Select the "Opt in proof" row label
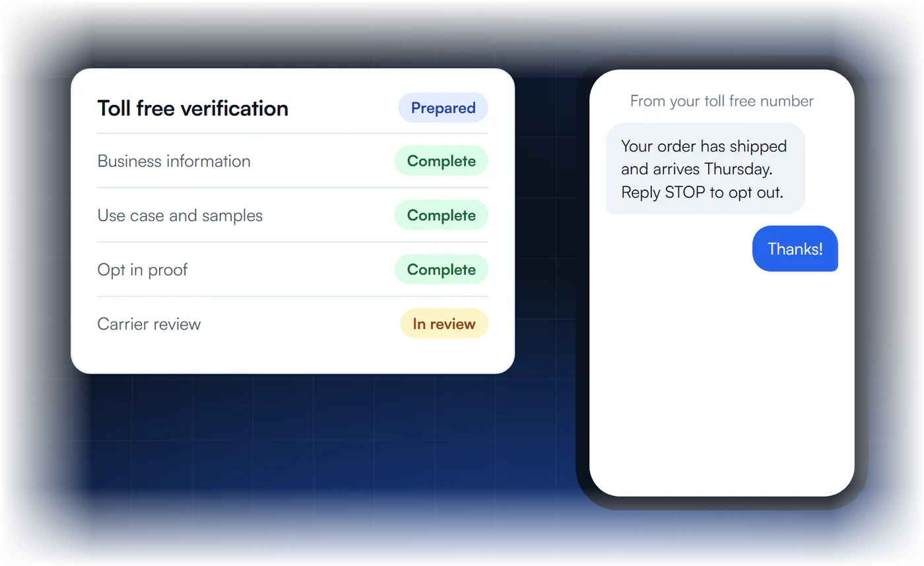Viewport: 924px width, 566px height. (x=143, y=269)
